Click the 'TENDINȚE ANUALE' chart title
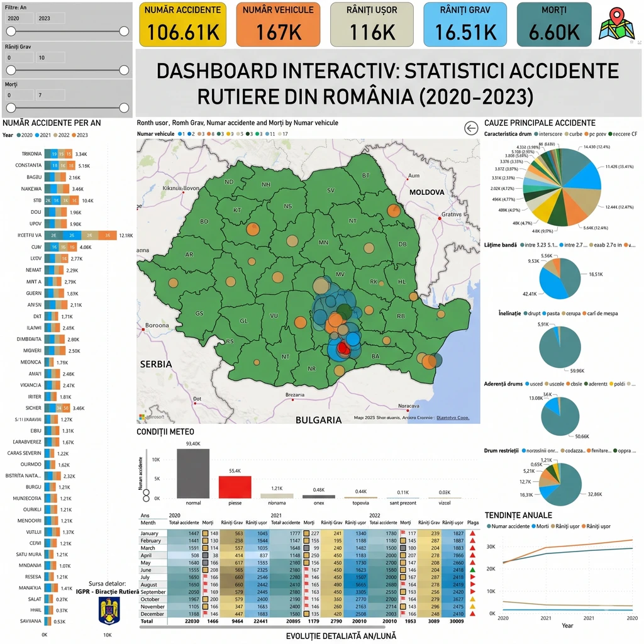The image size is (644, 644). coord(518,515)
